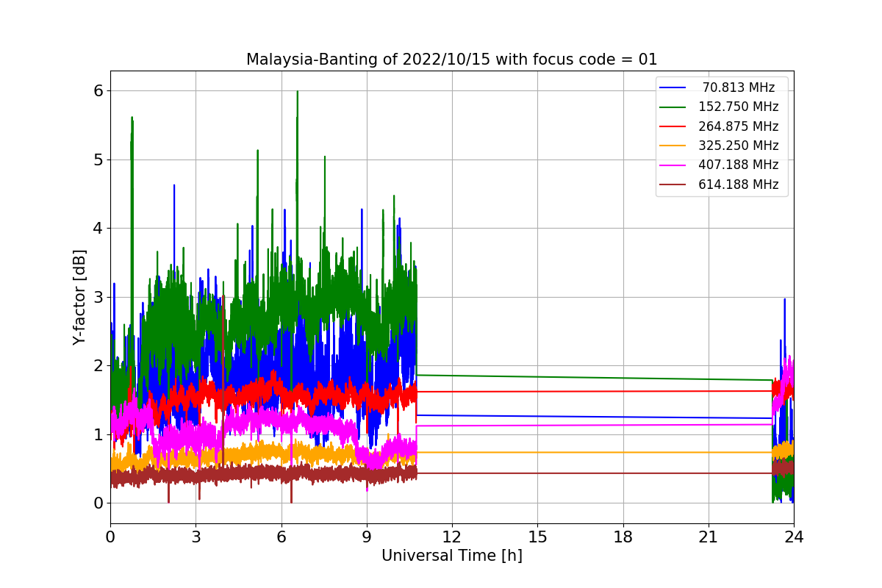Click the brown legend line for 614.188 MHz
Image resolution: width=882 pixels, height=588 pixels.
coord(673,184)
